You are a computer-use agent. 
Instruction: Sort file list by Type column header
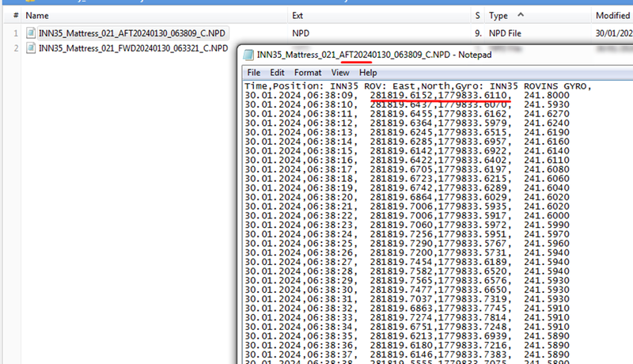point(498,15)
